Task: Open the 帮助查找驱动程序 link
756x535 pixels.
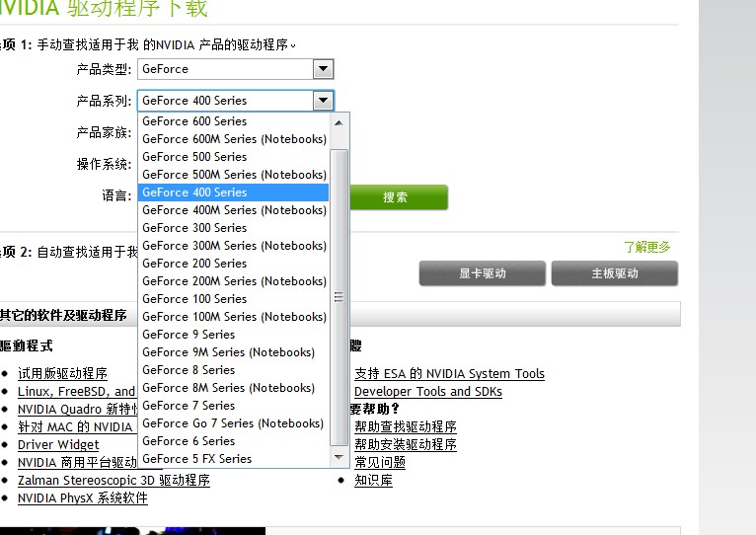Action: pos(406,427)
